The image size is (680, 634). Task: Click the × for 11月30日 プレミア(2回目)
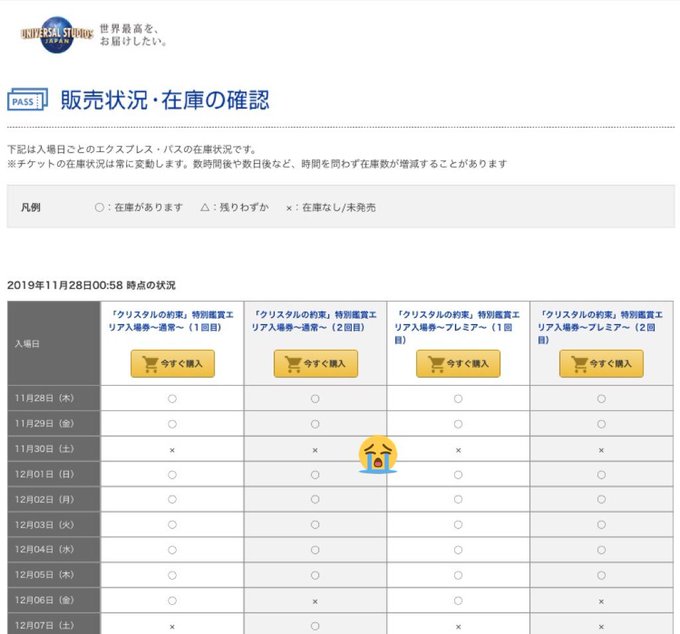[601, 451]
